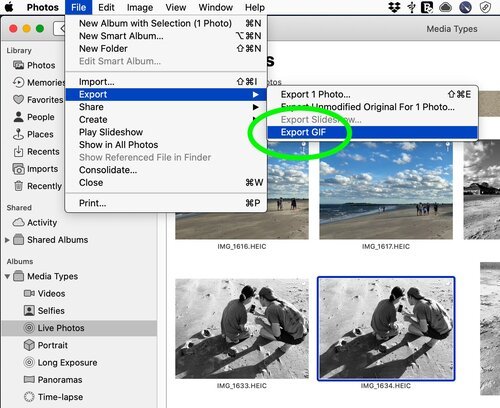The width and height of the screenshot is (500, 408).
Task: Choose Print… in File menu
Action: [166, 203]
